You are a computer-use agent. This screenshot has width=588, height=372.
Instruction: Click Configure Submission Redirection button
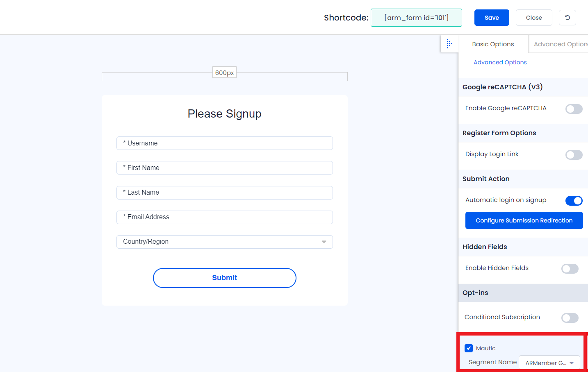pyautogui.click(x=524, y=220)
